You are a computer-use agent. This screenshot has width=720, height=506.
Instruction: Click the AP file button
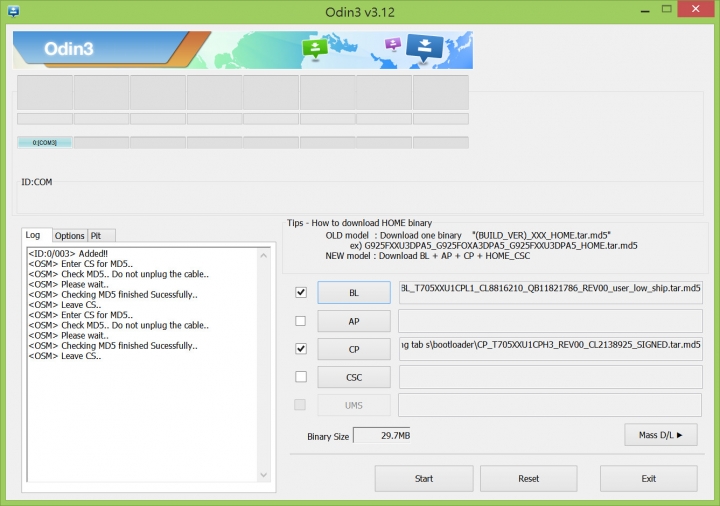click(354, 321)
